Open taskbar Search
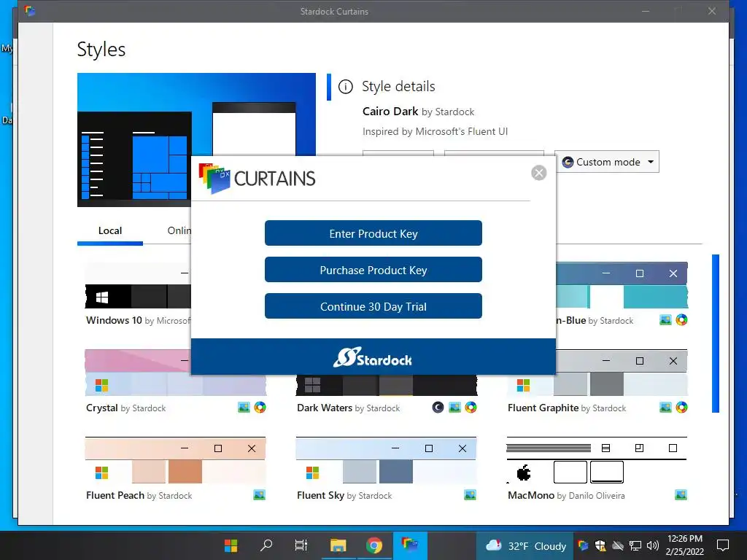The width and height of the screenshot is (747, 560). pyautogui.click(x=266, y=545)
